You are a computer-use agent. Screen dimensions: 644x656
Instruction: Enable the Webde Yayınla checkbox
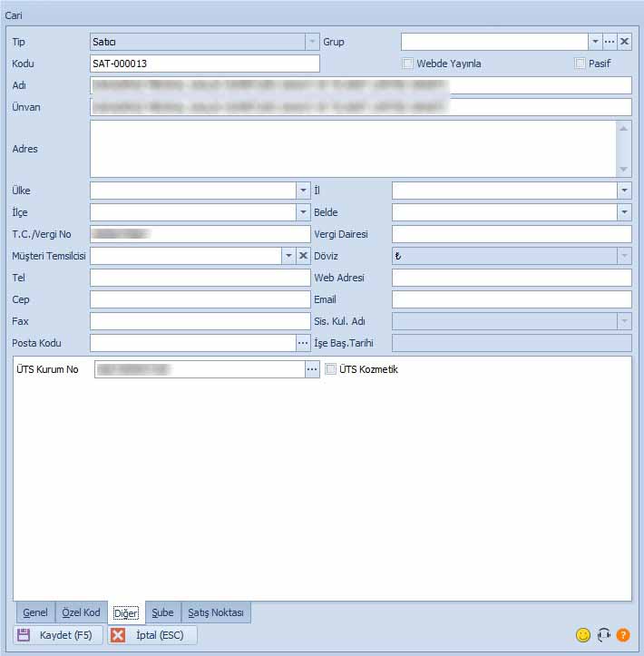click(x=408, y=64)
